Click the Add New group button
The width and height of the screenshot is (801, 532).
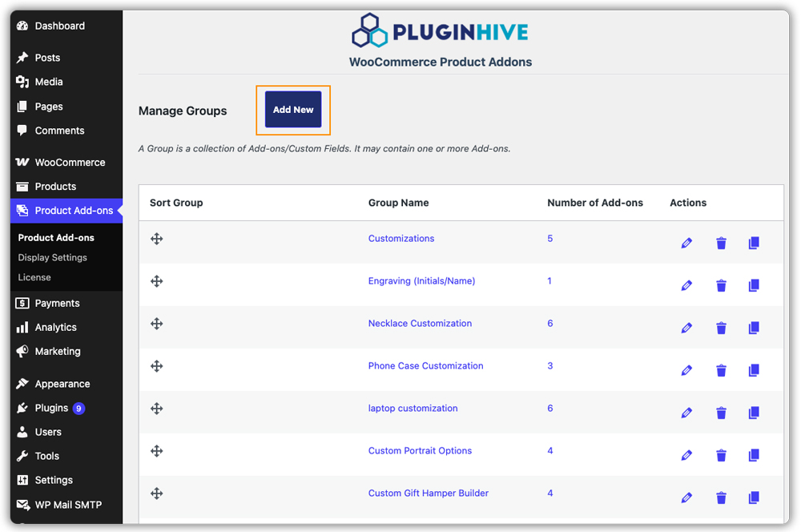293,109
